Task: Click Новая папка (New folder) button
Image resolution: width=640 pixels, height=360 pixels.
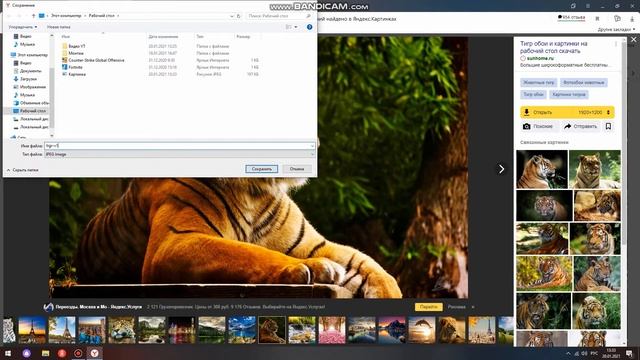Action: (x=59, y=27)
